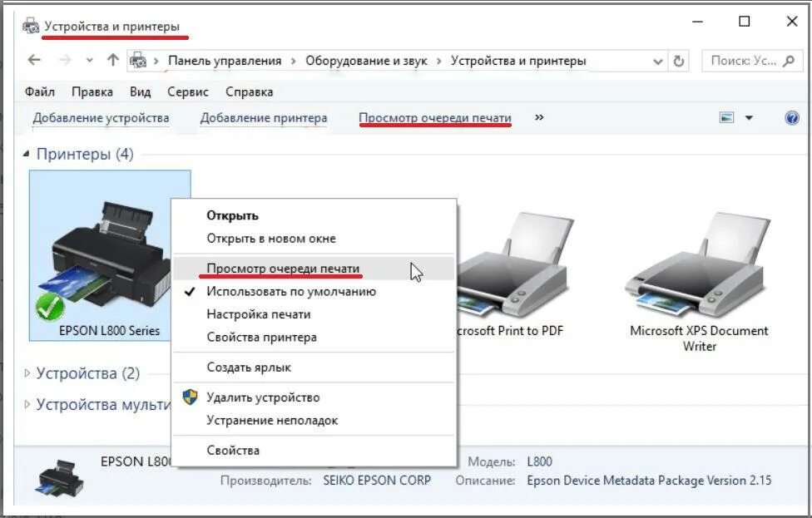Image resolution: width=812 pixels, height=518 pixels.
Task: Minimize the Устройства и принтеры window
Action: 697,22
